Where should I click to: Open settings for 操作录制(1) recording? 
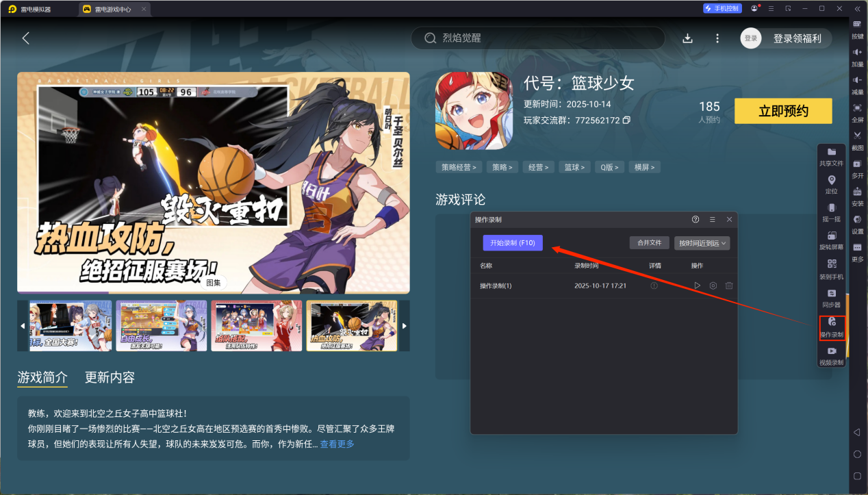pyautogui.click(x=713, y=285)
